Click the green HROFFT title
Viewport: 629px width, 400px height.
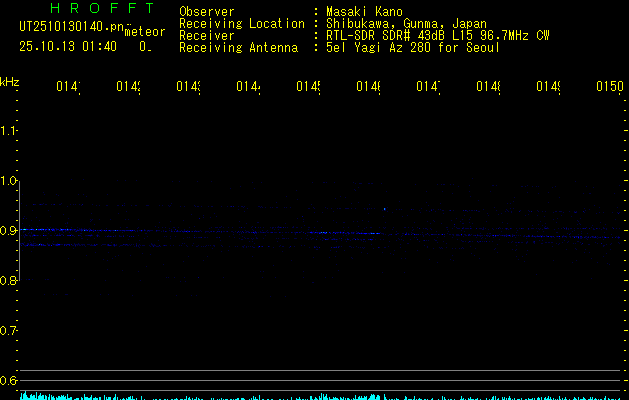coord(102,8)
